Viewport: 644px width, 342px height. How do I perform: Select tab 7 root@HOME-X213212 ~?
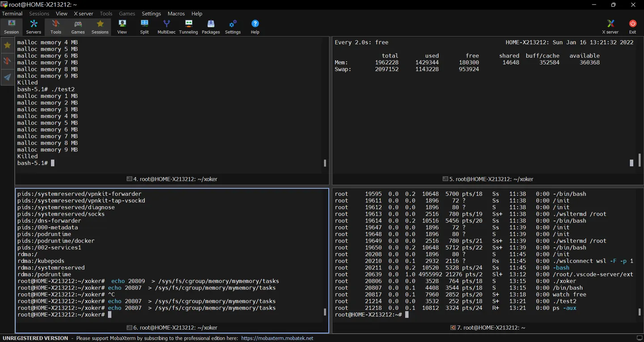487,328
